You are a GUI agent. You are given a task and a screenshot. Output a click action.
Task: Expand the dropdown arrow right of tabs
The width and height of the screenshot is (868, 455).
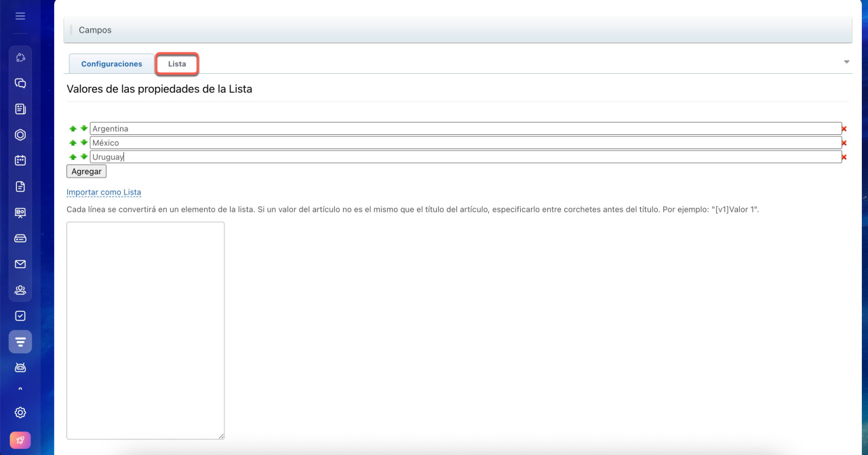(x=846, y=62)
